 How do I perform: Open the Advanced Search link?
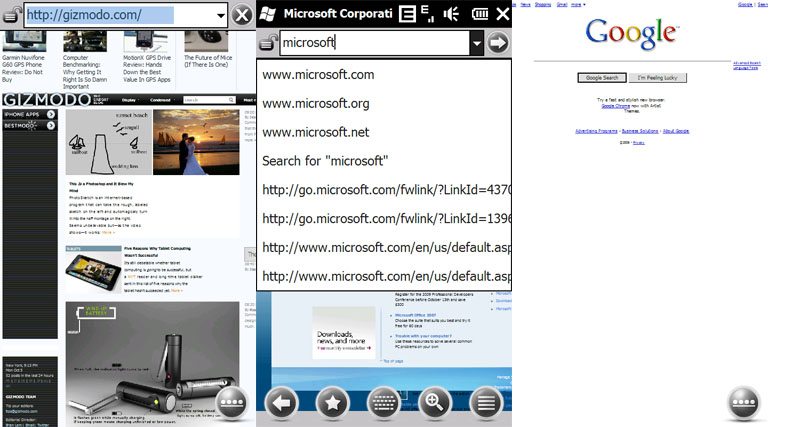pyautogui.click(x=747, y=63)
